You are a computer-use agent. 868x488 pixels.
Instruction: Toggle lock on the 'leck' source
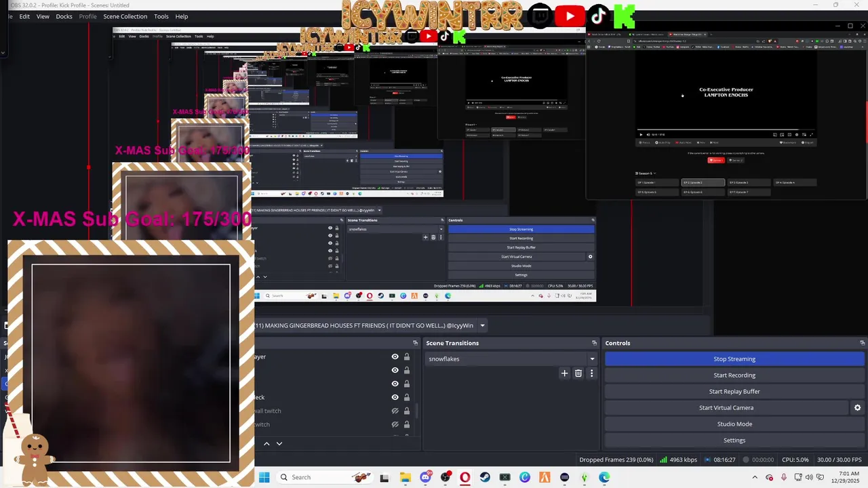pos(407,397)
